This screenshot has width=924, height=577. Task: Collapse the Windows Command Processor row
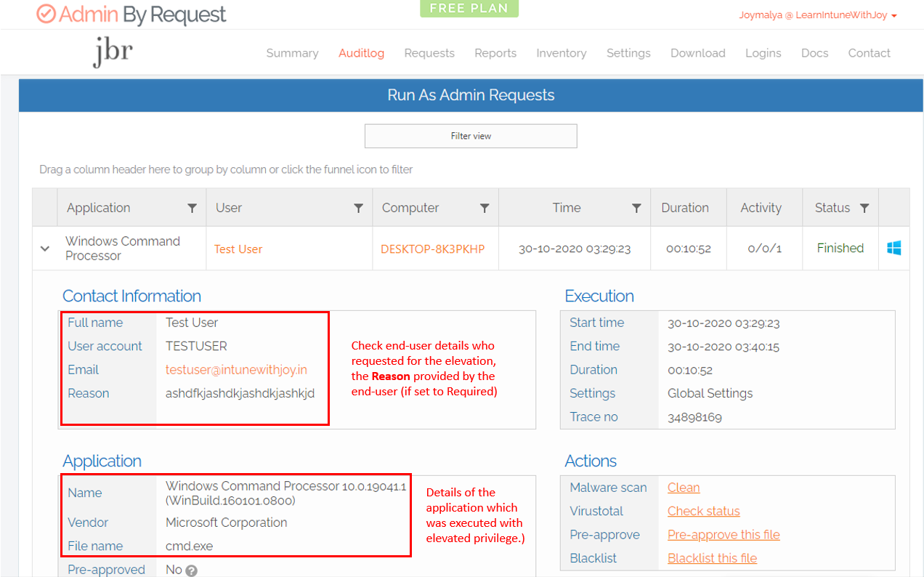tap(45, 249)
